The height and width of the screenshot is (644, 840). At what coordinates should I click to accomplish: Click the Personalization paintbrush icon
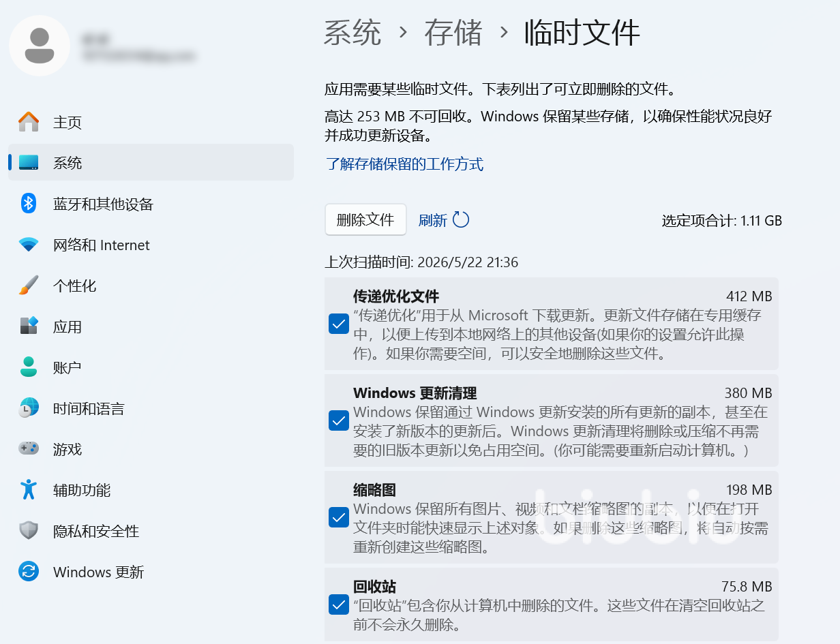29,286
